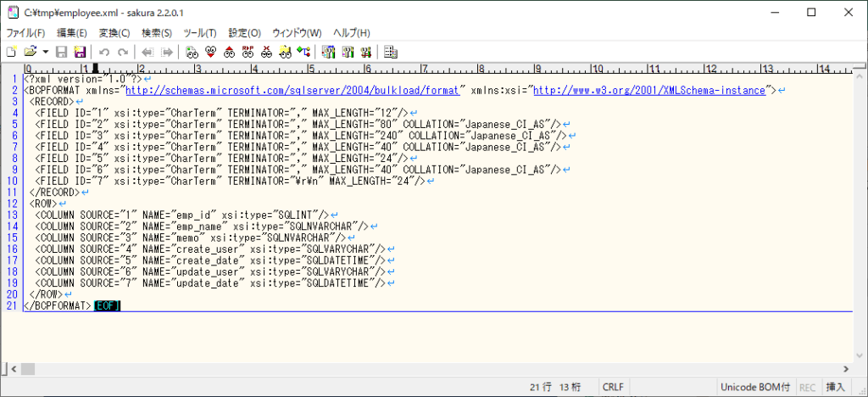Click rightmost toolbar list panel icon
This screenshot has width=868, height=397.
391,53
